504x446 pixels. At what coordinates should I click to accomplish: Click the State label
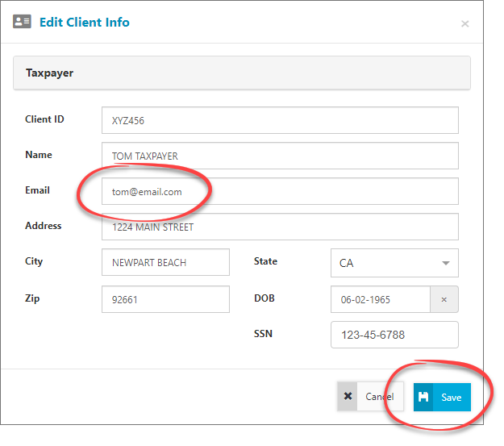pos(265,261)
